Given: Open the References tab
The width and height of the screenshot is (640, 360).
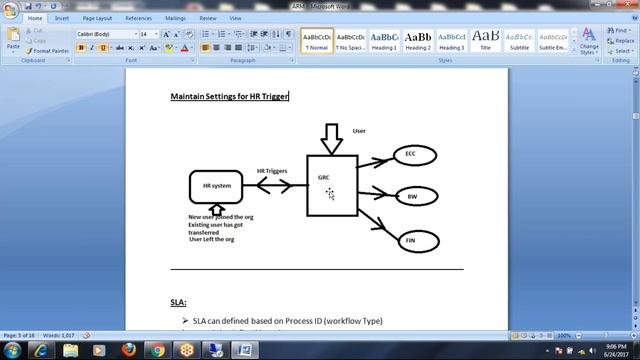Looking at the screenshot, I should pos(138,18).
